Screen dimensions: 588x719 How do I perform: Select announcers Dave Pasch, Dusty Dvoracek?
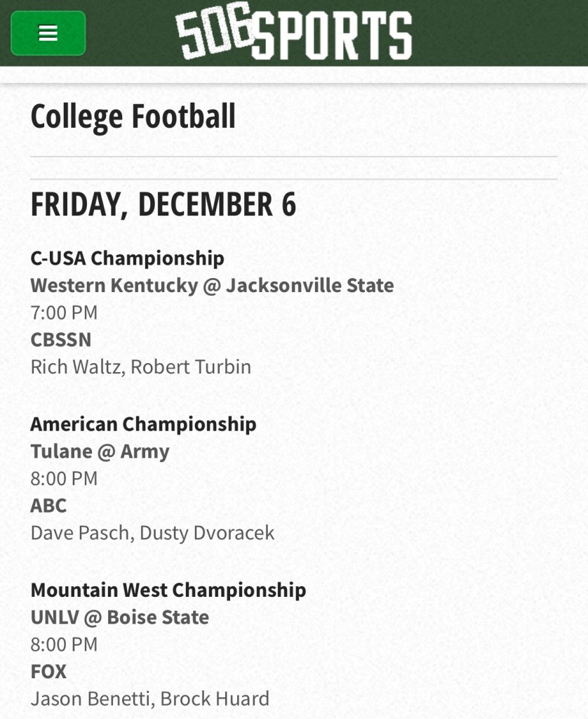click(x=152, y=533)
